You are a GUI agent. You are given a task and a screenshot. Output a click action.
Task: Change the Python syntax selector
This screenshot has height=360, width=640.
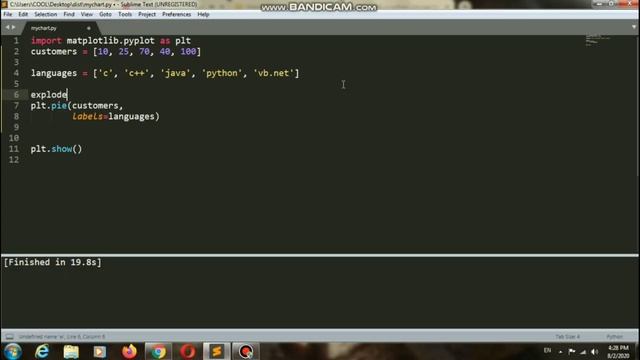point(614,337)
